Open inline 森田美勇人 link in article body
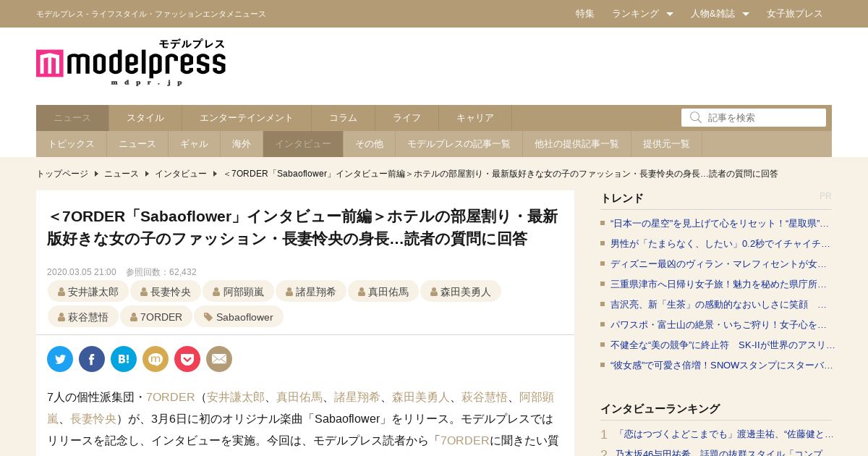This screenshot has width=868, height=456. coord(421,397)
